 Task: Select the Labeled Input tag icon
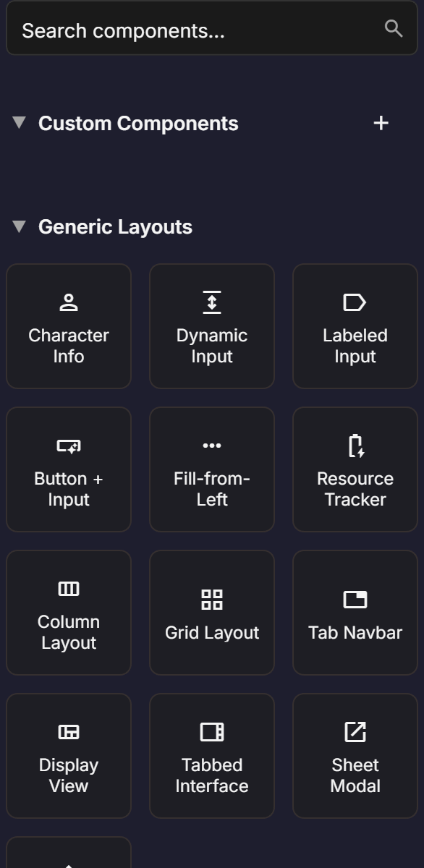(x=355, y=302)
